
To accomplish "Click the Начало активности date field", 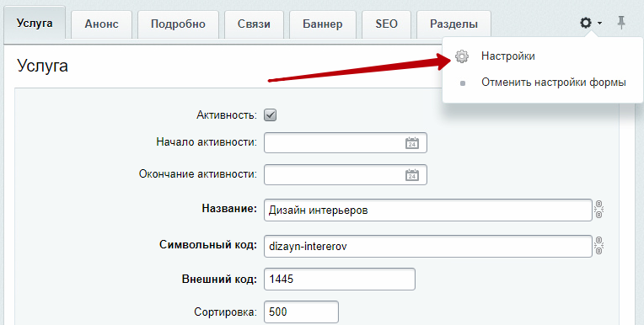I will (346, 143).
